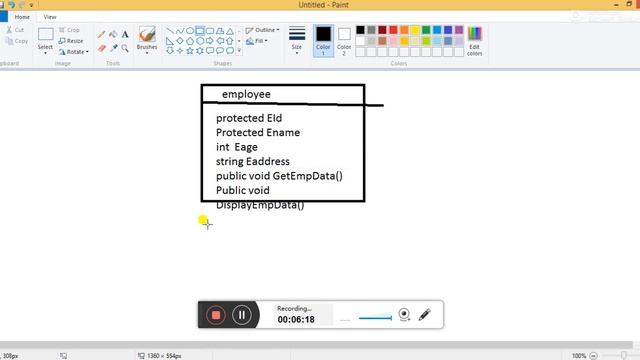Choose the Rounded rectangle shape

point(210,31)
